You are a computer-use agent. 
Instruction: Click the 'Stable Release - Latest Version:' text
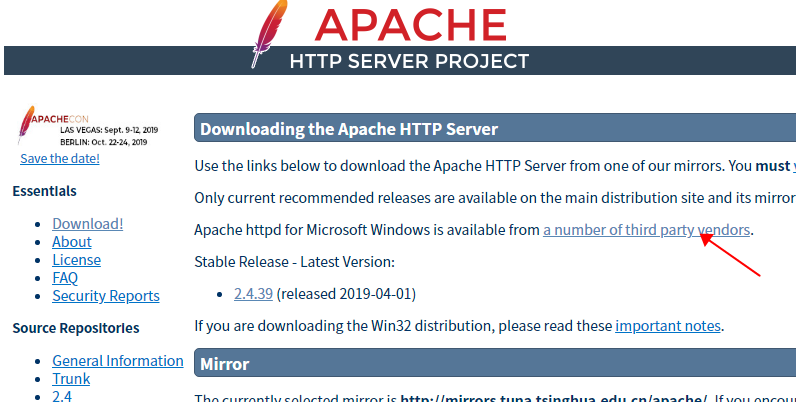294,262
